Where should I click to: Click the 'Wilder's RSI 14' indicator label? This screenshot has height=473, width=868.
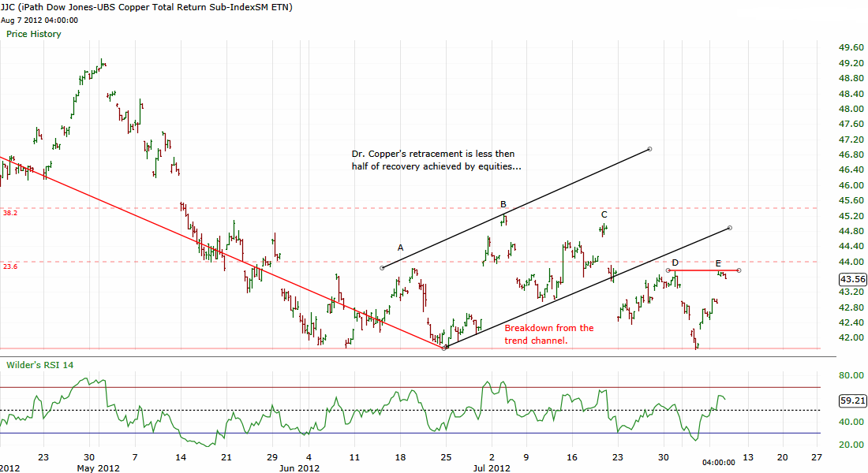[x=40, y=365]
